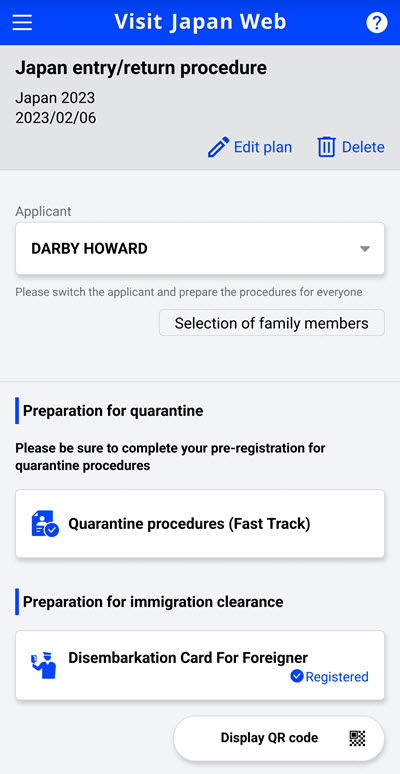The width and height of the screenshot is (400, 774).
Task: Click the QR code icon
Action: point(358,738)
